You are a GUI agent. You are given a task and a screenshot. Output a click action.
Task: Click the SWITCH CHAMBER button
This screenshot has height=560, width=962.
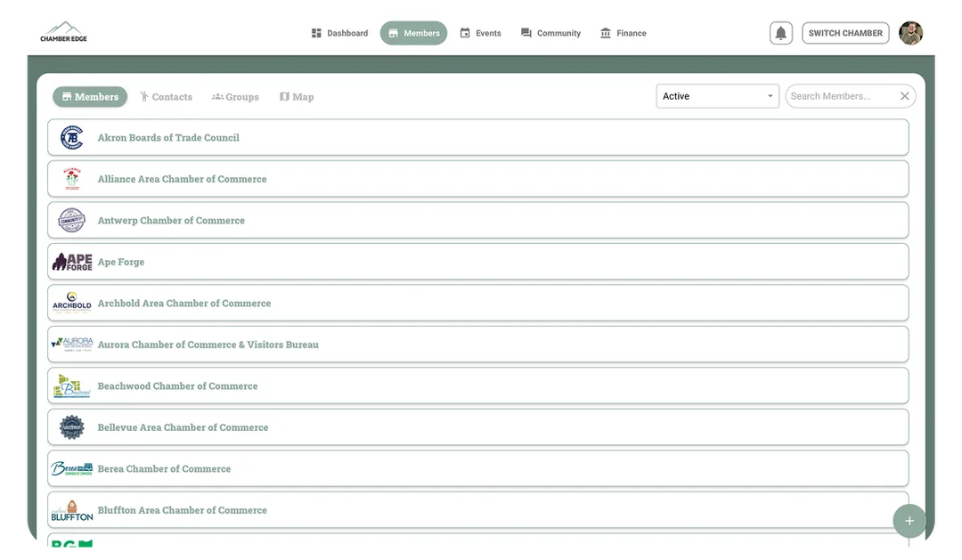click(845, 33)
